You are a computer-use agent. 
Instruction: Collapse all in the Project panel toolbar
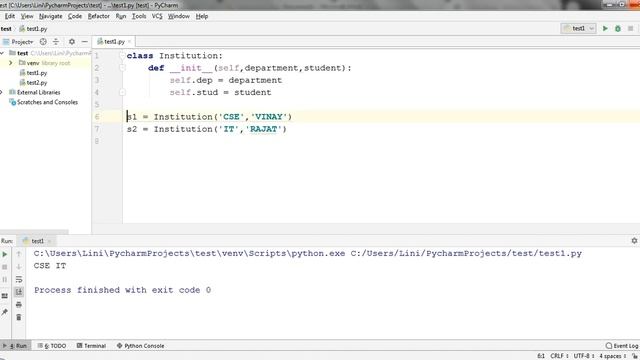coord(56,42)
